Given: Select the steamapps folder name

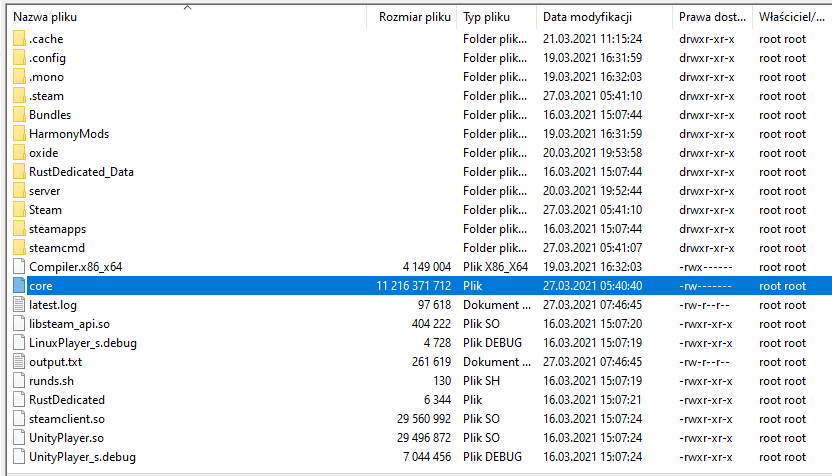Looking at the screenshot, I should coord(57,229).
